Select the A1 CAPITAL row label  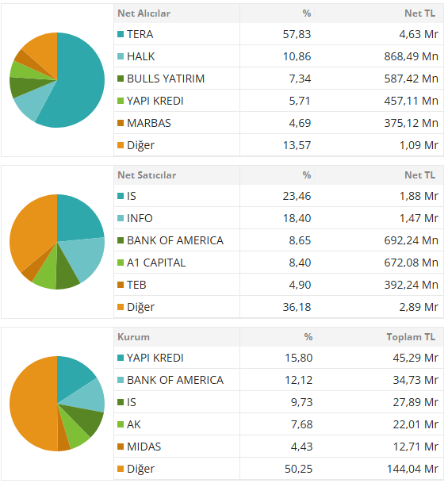tap(156, 263)
